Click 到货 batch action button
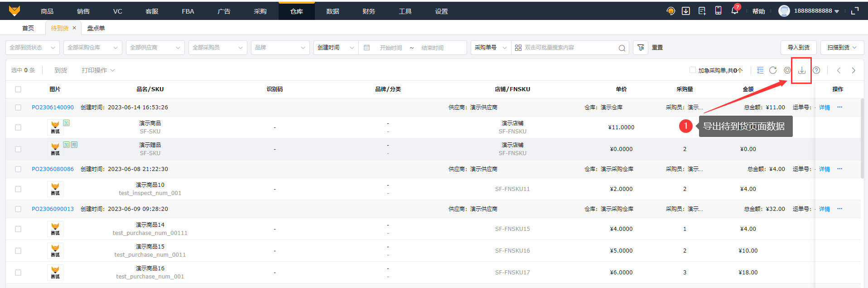The height and width of the screenshot is (288, 868). (x=61, y=70)
